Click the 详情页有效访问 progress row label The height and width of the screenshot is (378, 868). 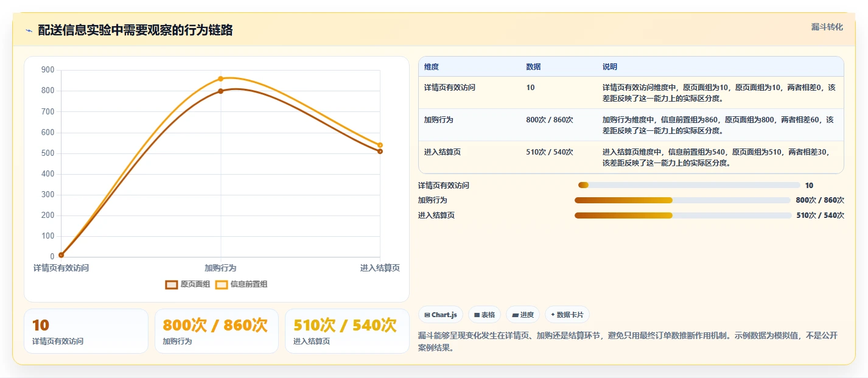coord(444,185)
